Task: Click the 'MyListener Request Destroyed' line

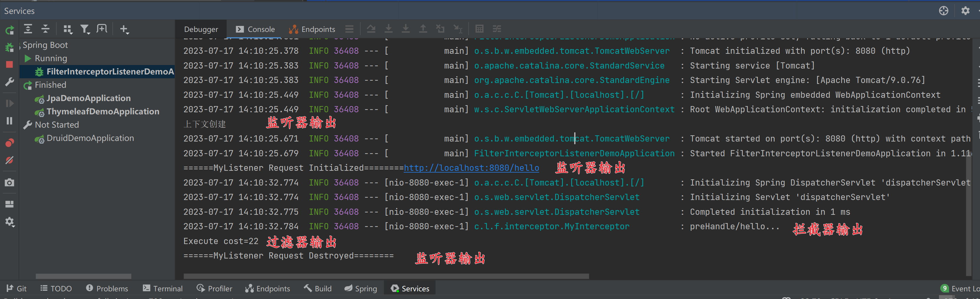Action: coord(288,256)
